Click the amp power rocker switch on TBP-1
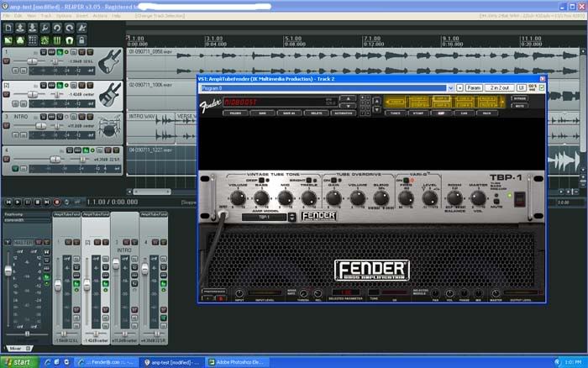This screenshot has height=368, width=588. coord(521,197)
